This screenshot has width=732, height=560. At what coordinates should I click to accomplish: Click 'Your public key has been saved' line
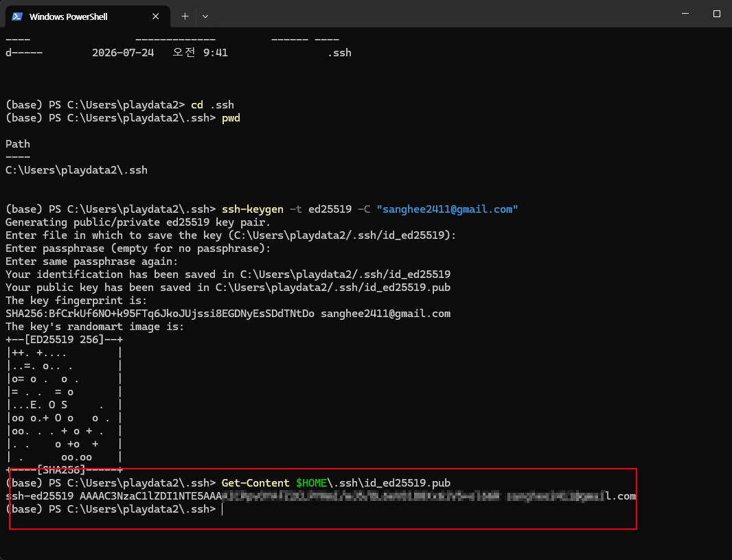pyautogui.click(x=228, y=288)
